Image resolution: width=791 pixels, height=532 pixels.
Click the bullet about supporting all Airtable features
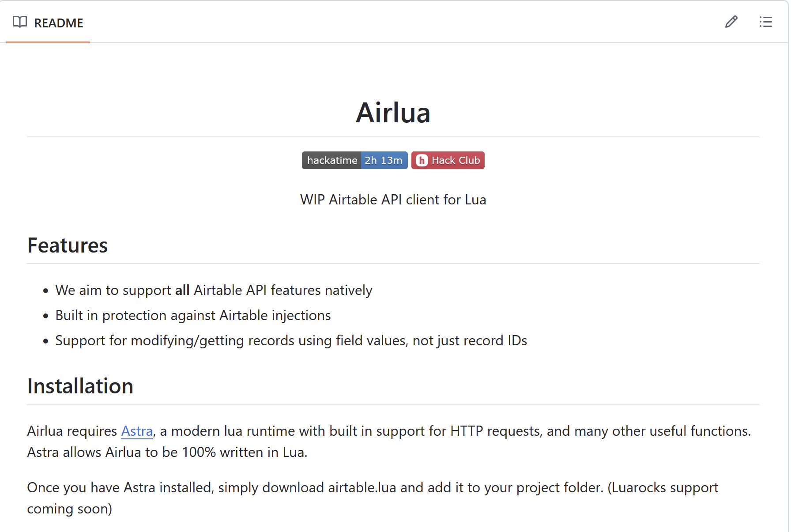tap(214, 290)
